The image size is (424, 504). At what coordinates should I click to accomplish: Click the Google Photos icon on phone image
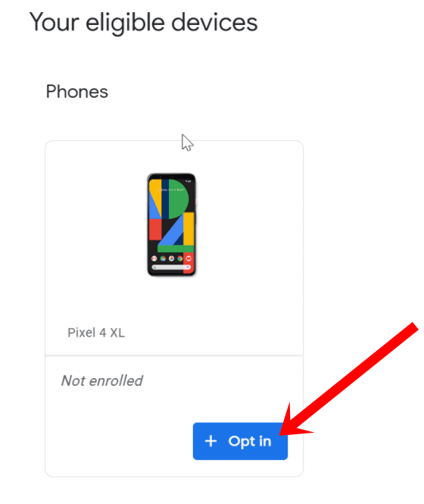pos(172,258)
